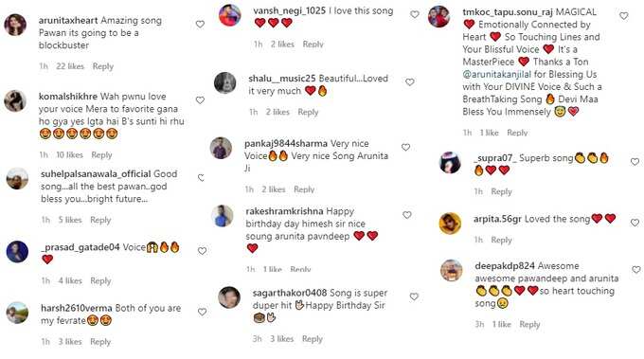
Task: Reply to deepakdp824's comment
Action: (x=529, y=325)
